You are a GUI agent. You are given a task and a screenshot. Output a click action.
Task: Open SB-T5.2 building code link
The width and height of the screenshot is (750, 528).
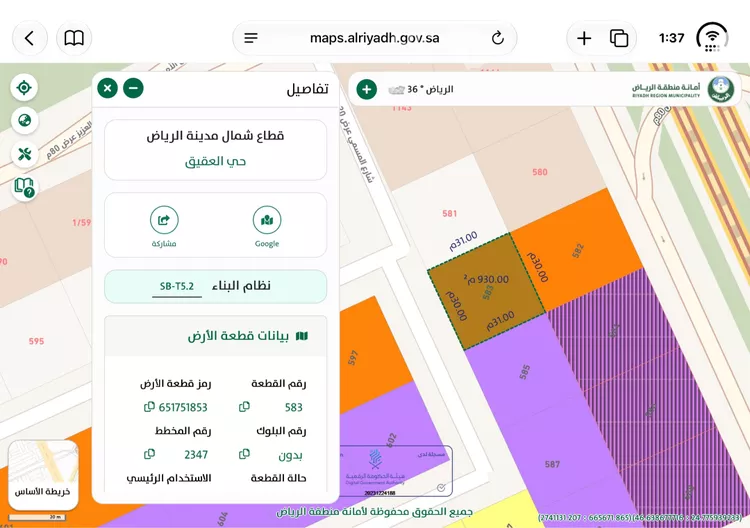click(x=176, y=286)
